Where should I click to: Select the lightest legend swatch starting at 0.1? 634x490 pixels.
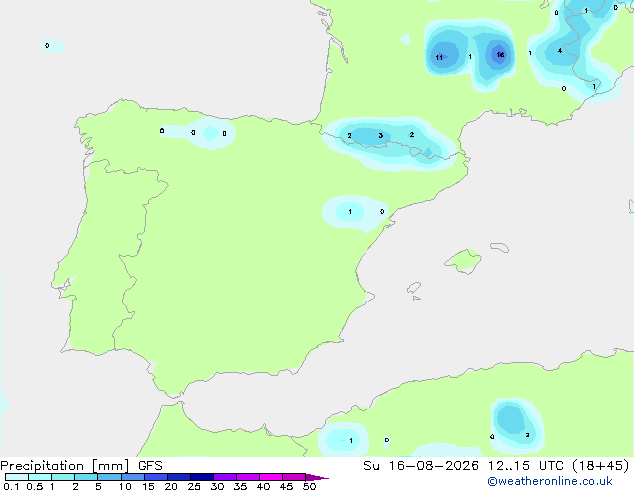point(17,477)
